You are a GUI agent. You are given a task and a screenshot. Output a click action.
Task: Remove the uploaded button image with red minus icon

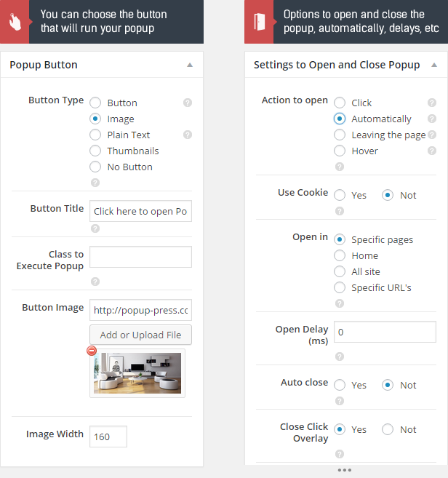[x=92, y=351]
